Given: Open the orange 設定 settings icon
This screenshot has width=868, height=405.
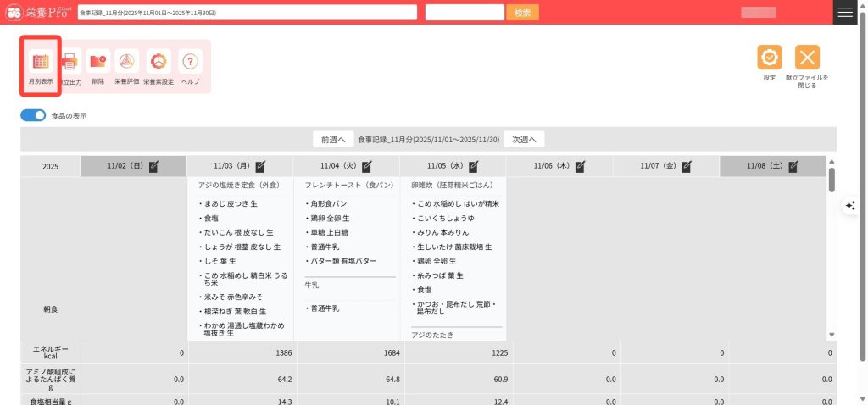Looking at the screenshot, I should pos(769,58).
